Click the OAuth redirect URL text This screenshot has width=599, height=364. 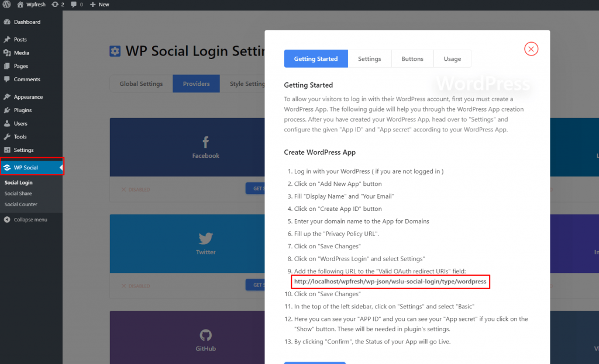click(390, 282)
